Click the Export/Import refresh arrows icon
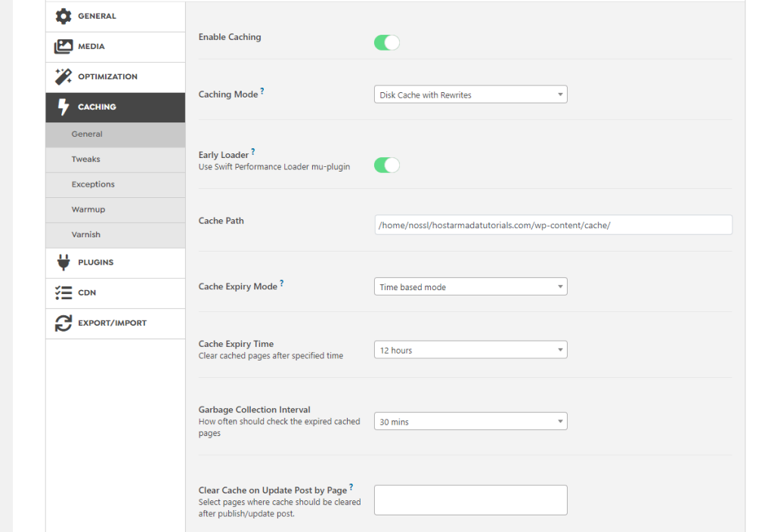The width and height of the screenshot is (774, 532). pyautogui.click(x=63, y=323)
